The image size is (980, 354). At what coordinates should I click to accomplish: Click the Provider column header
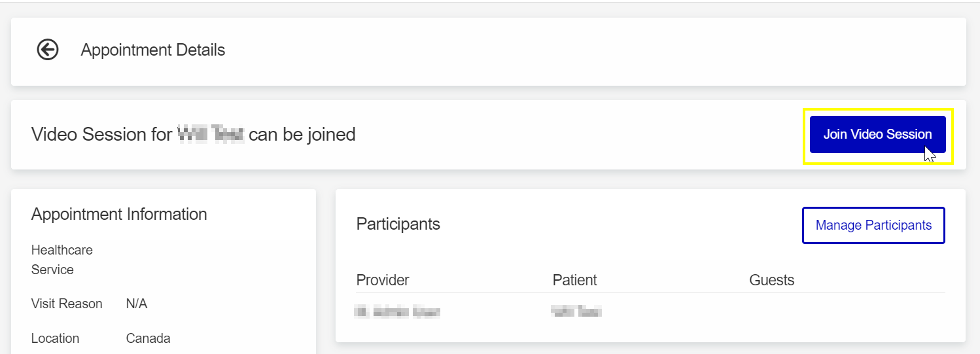tap(383, 280)
